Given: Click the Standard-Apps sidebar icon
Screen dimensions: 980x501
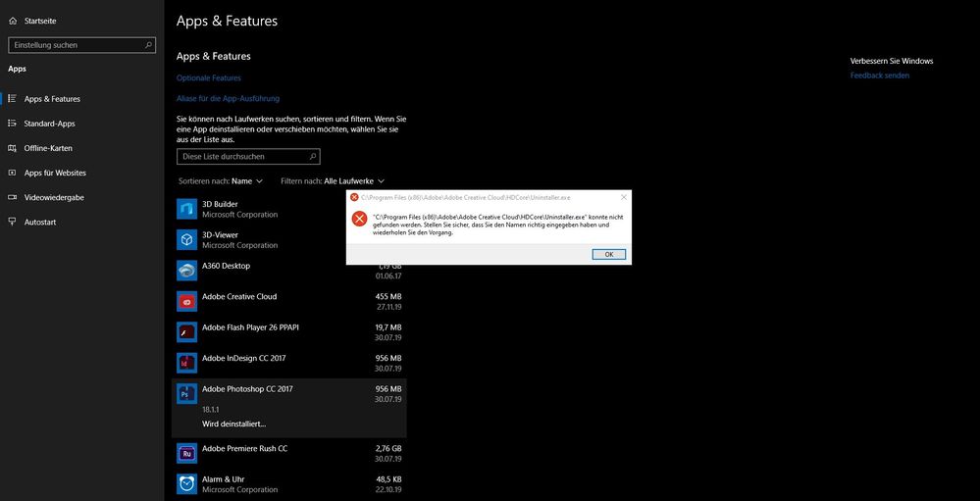Looking at the screenshot, I should (12, 124).
